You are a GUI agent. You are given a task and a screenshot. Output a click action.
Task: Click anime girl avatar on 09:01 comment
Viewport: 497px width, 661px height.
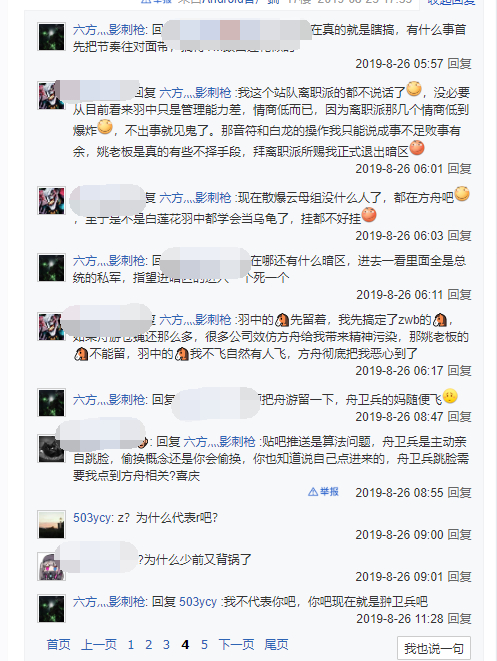tap(51, 566)
